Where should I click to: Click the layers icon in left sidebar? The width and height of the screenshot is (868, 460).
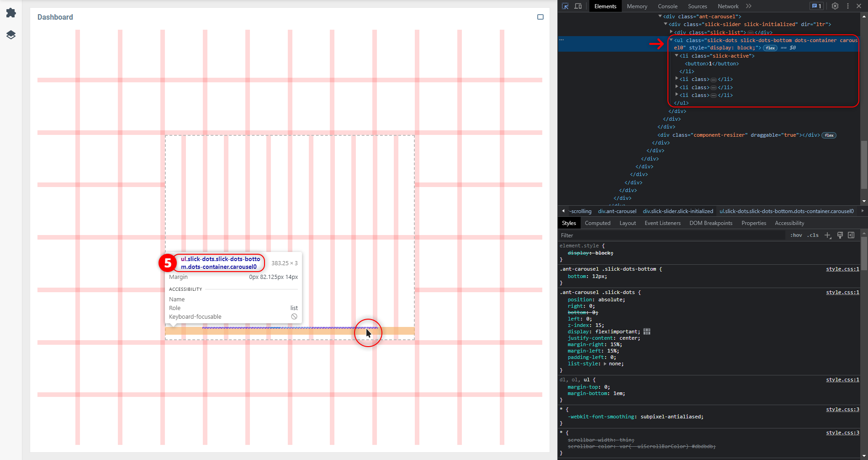pyautogui.click(x=11, y=35)
